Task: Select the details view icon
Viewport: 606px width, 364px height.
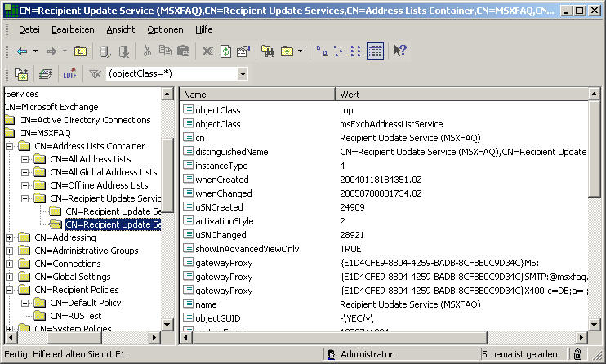Action: click(x=375, y=51)
